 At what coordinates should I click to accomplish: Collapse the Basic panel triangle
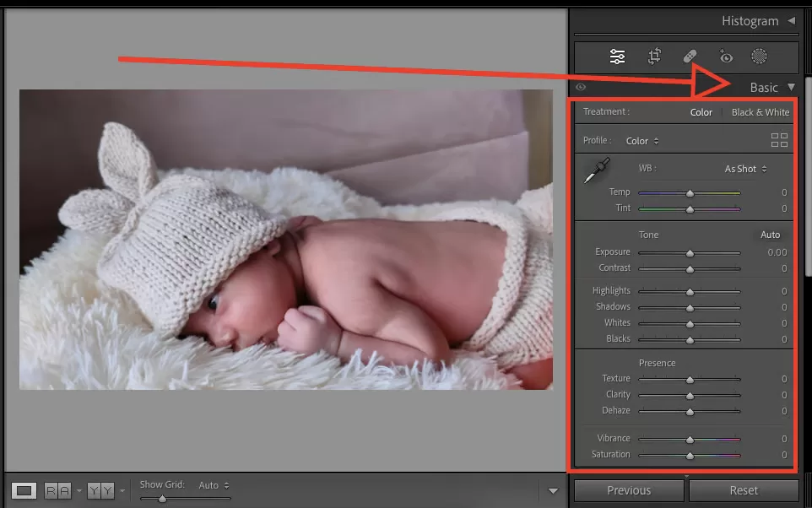pos(791,87)
